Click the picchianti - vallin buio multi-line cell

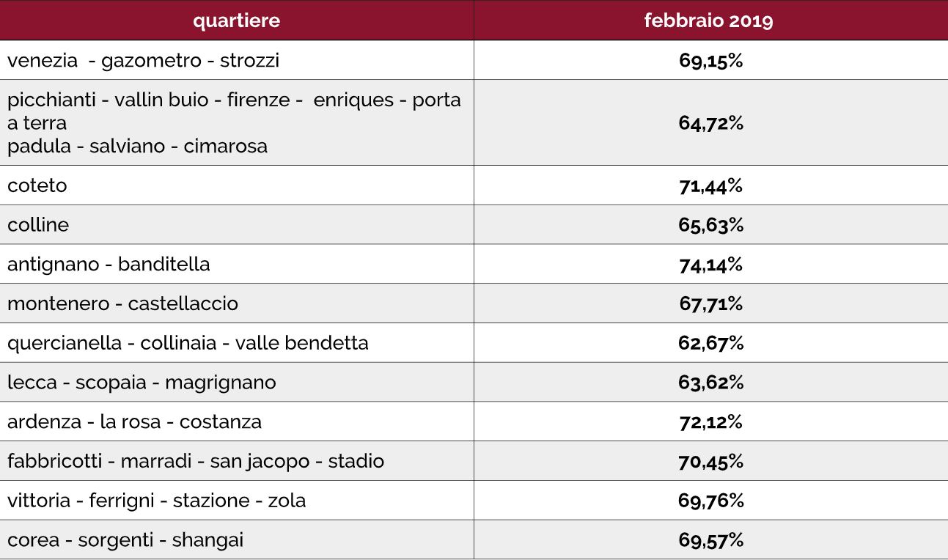[x=235, y=122]
